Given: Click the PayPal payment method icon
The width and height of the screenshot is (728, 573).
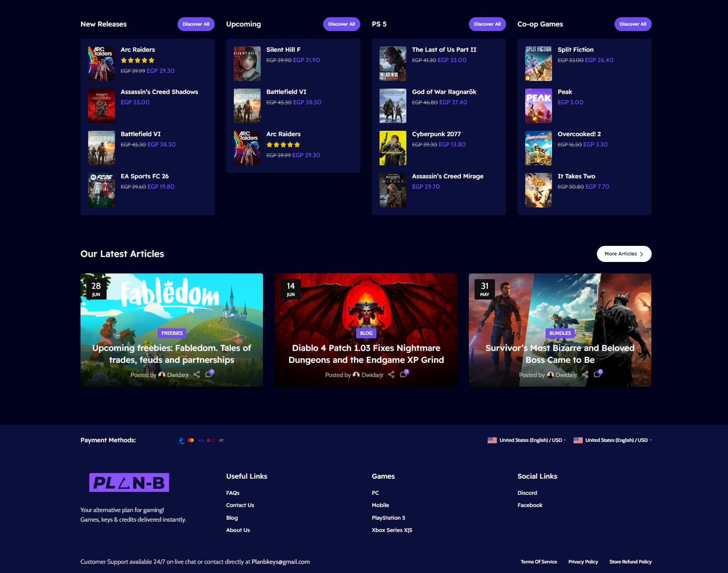Looking at the screenshot, I should click(181, 440).
